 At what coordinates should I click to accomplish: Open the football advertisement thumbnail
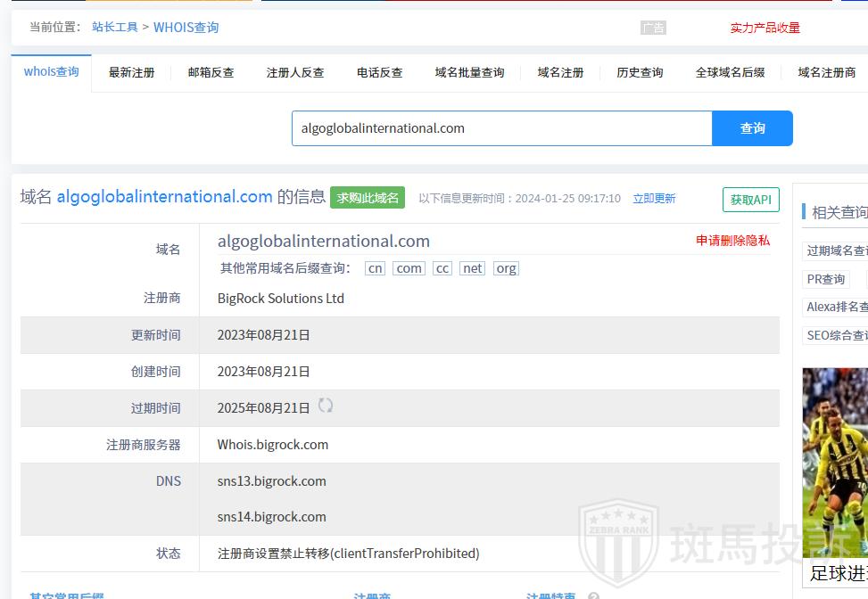(x=836, y=464)
